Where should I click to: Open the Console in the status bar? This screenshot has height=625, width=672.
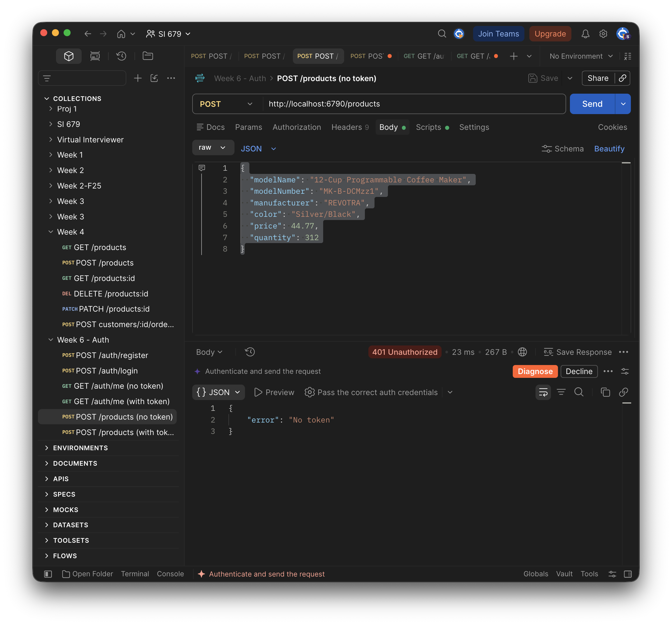pos(170,574)
